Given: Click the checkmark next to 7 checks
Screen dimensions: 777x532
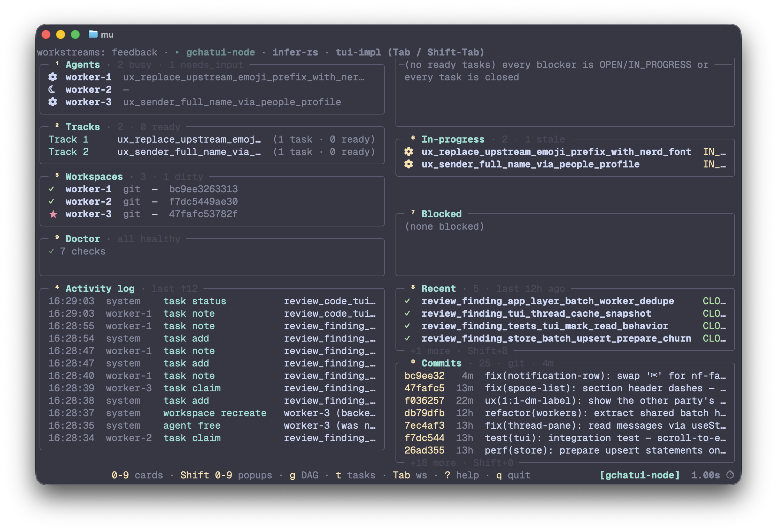Looking at the screenshot, I should (51, 251).
